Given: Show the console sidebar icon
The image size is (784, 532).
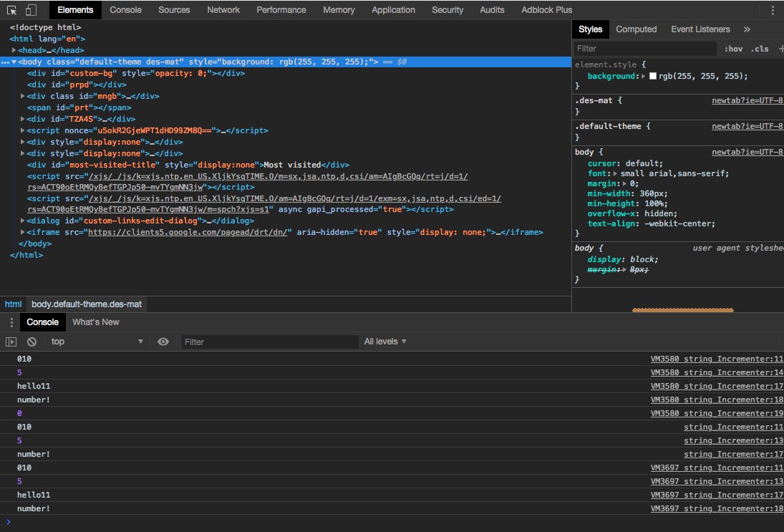Looking at the screenshot, I should (x=11, y=342).
